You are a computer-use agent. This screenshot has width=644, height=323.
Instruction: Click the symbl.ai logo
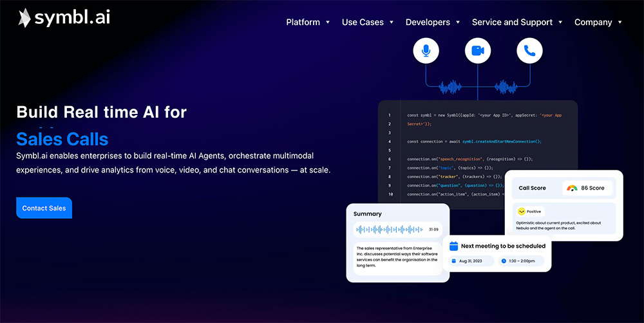tap(64, 18)
